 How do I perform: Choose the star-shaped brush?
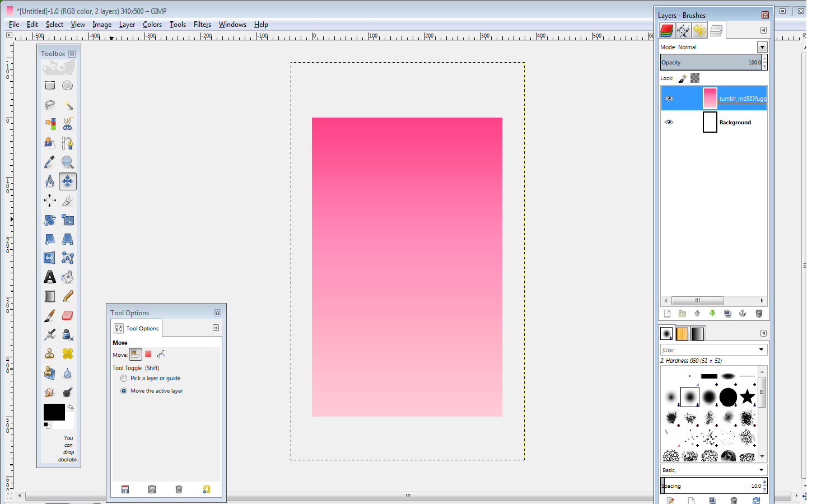point(747,397)
